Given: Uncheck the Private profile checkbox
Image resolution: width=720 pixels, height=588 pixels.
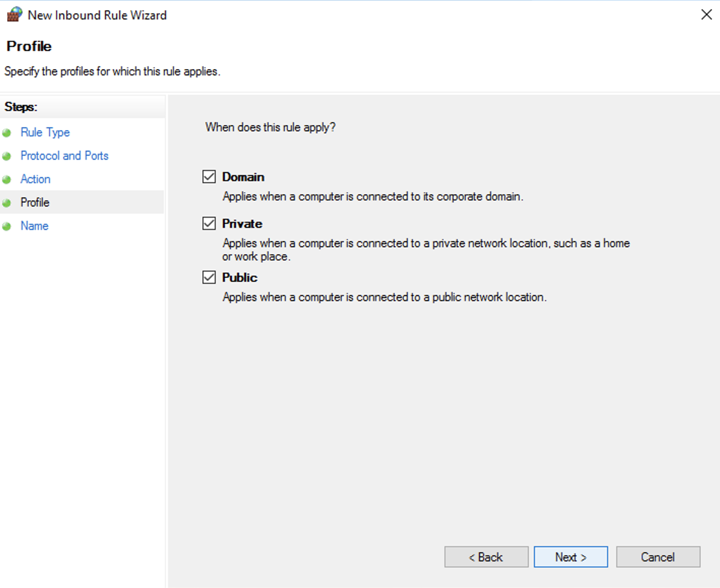Looking at the screenshot, I should point(209,223).
